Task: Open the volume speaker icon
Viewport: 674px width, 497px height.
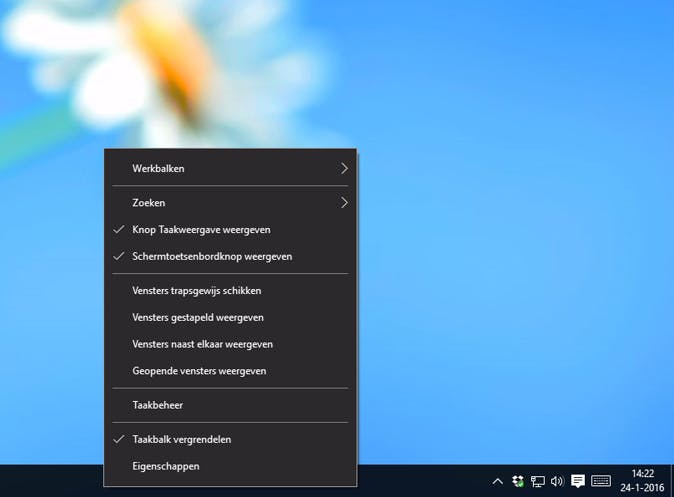Action: [557, 481]
